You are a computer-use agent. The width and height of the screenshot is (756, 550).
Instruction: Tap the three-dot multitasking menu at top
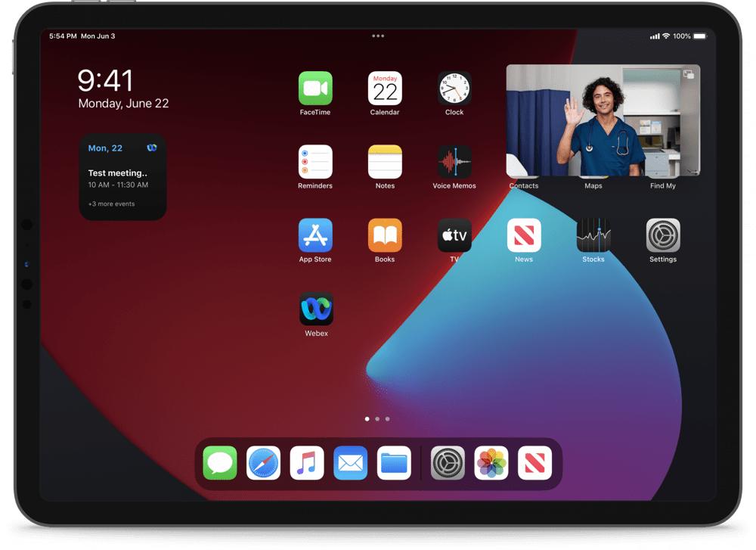(378, 36)
